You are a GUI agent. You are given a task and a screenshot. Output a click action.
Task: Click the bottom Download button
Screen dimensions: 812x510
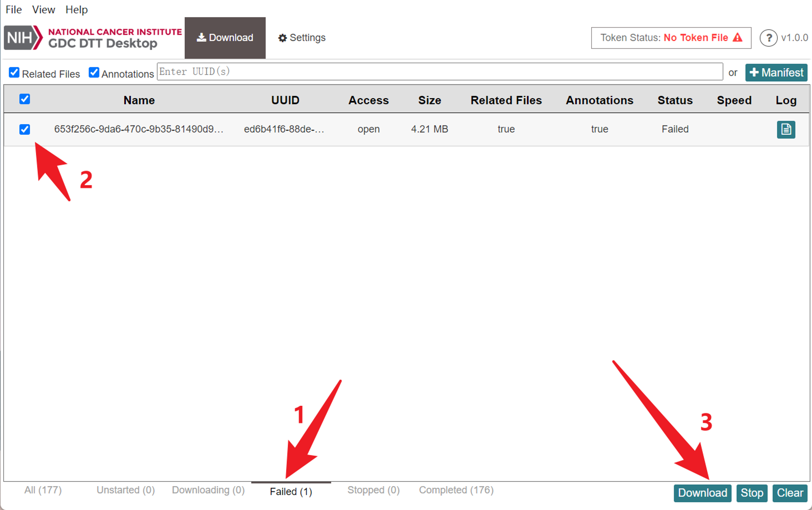703,493
